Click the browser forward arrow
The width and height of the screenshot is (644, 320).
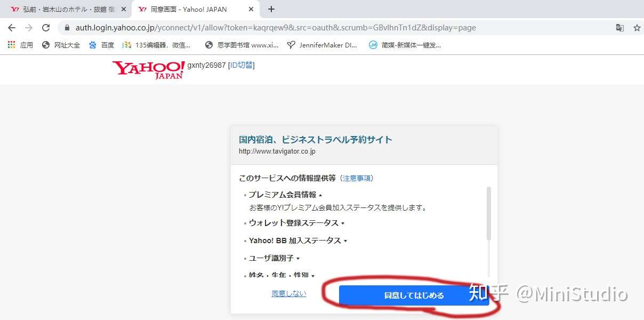click(29, 28)
